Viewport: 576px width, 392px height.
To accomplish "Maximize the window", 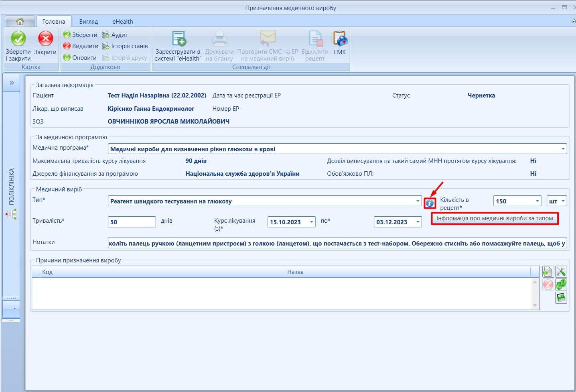I will click(x=564, y=7).
